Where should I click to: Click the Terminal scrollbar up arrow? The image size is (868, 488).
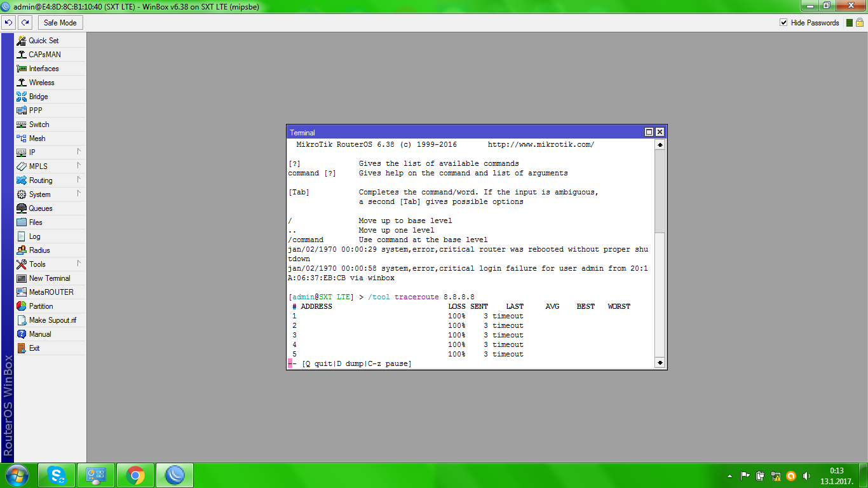pyautogui.click(x=660, y=145)
